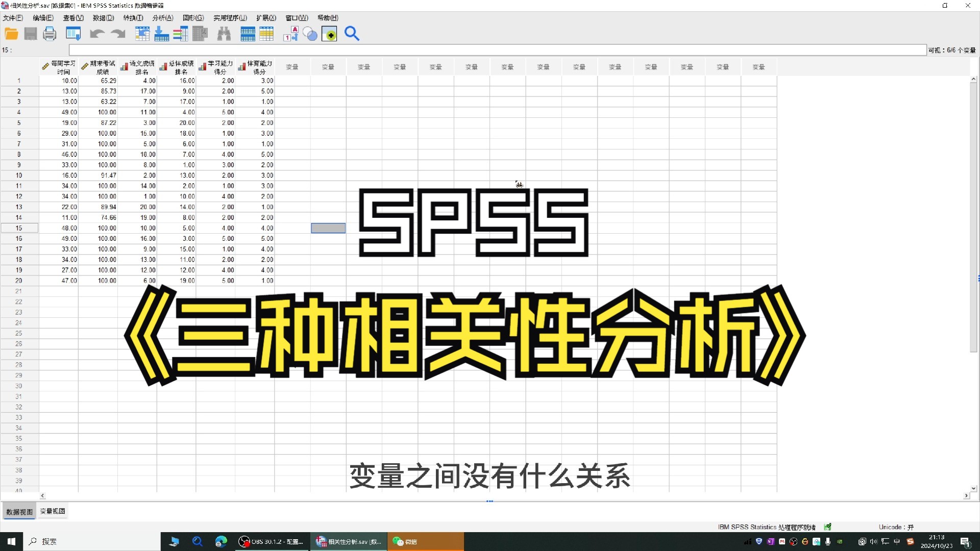
Task: Click the SPSS processor ready status icon
Action: pos(827,527)
